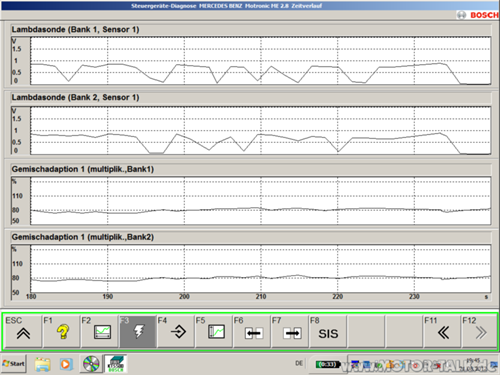Go forward with F12 double chevron

click(480, 331)
